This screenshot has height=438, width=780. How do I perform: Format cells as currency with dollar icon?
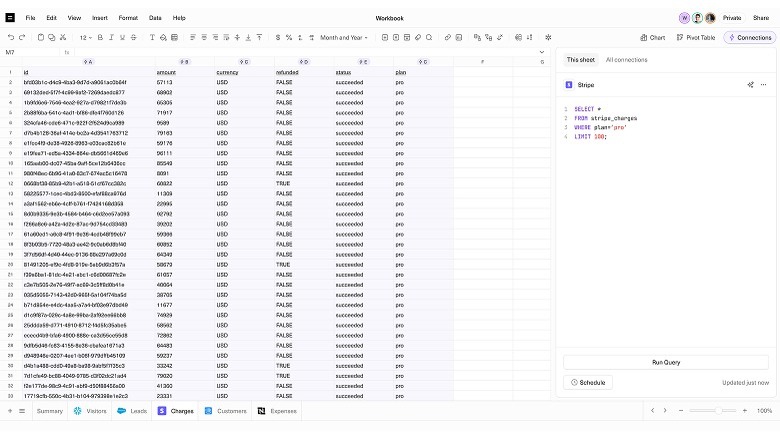pyautogui.click(x=276, y=37)
